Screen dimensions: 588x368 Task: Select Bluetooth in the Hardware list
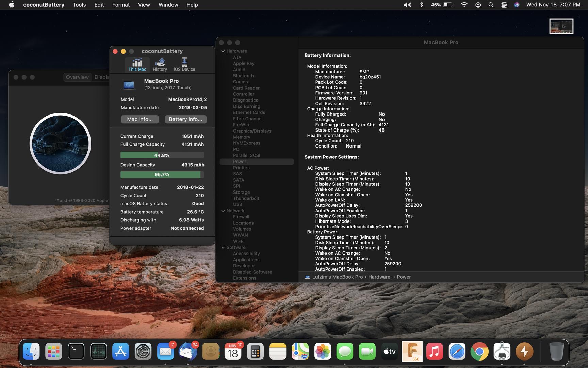[x=243, y=76]
